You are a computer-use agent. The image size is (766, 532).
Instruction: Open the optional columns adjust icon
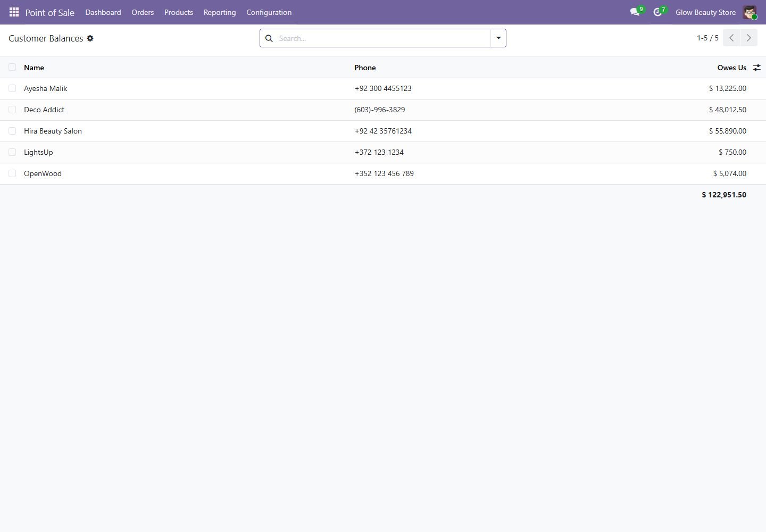tap(756, 68)
